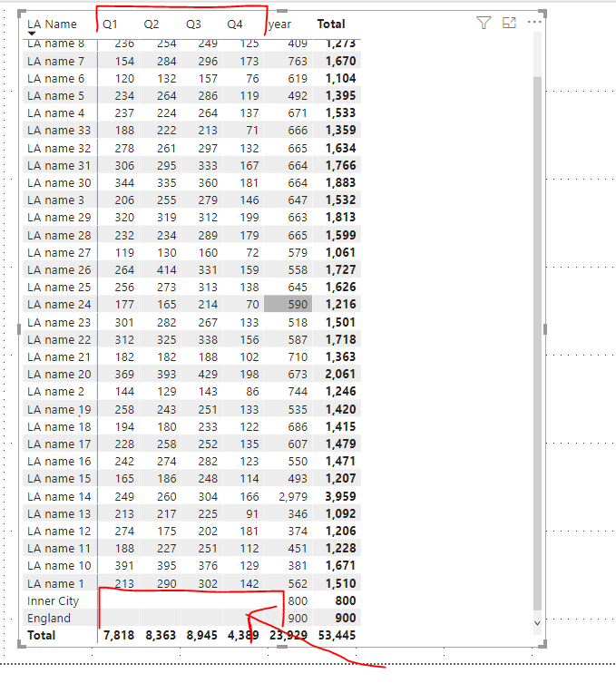This screenshot has width=616, height=693.
Task: Select row label LA name 31
Action: pos(59,165)
